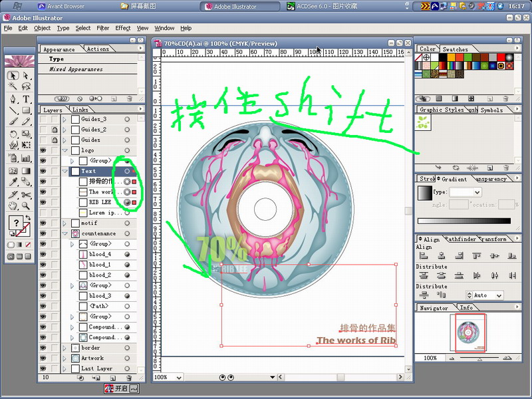Image resolution: width=532 pixels, height=399 pixels.
Task: Hide the Text layer eye icon
Action: 43,171
